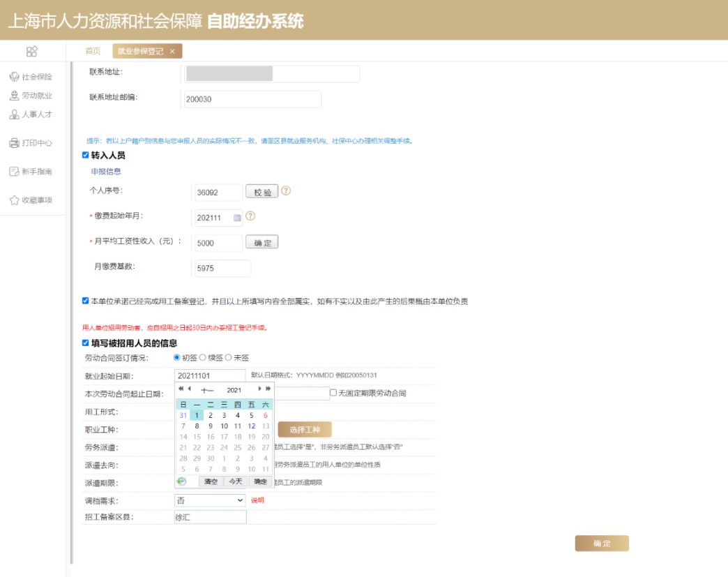Image resolution: width=728 pixels, height=577 pixels.
Task: Click the grid menu icon above the sidebar
Action: [x=32, y=51]
